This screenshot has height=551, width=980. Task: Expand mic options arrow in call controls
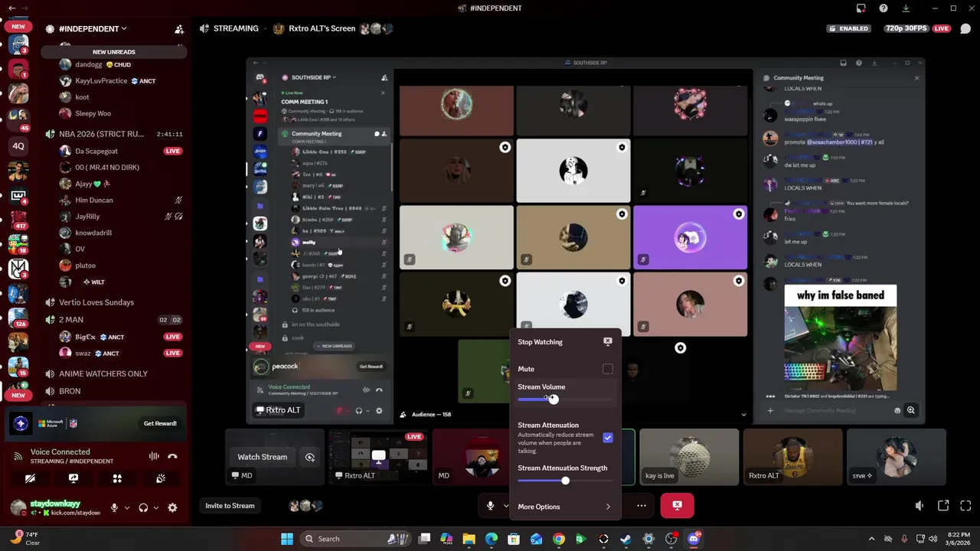pos(505,505)
